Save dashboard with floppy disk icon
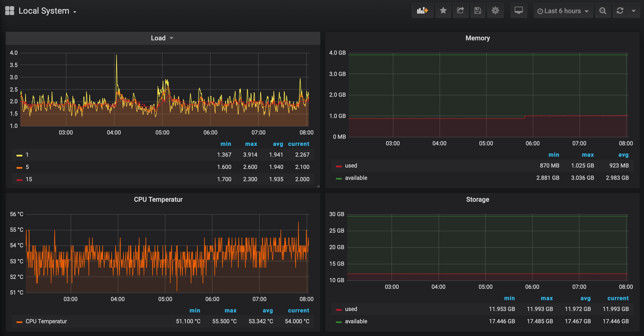The image size is (644, 336). click(x=477, y=11)
